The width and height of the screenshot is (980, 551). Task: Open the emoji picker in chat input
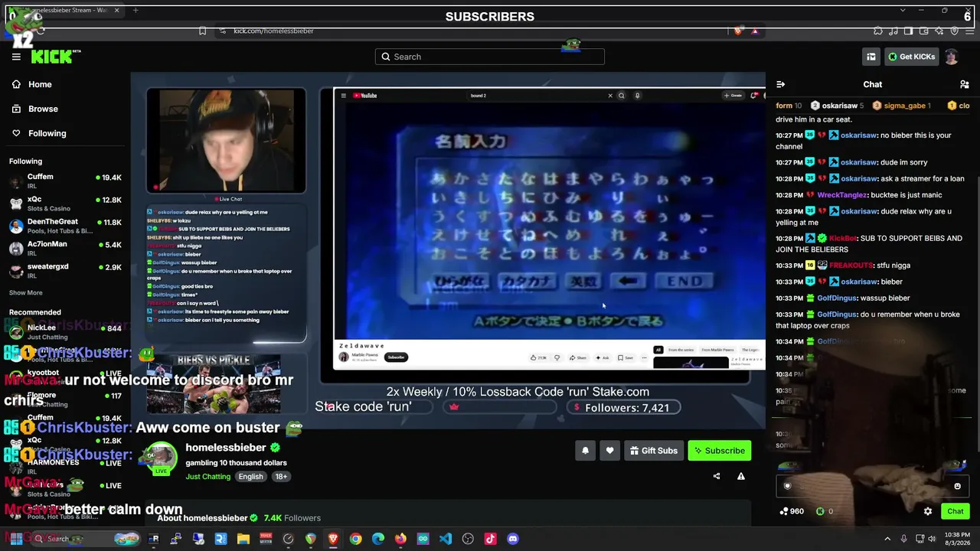pyautogui.click(x=957, y=486)
